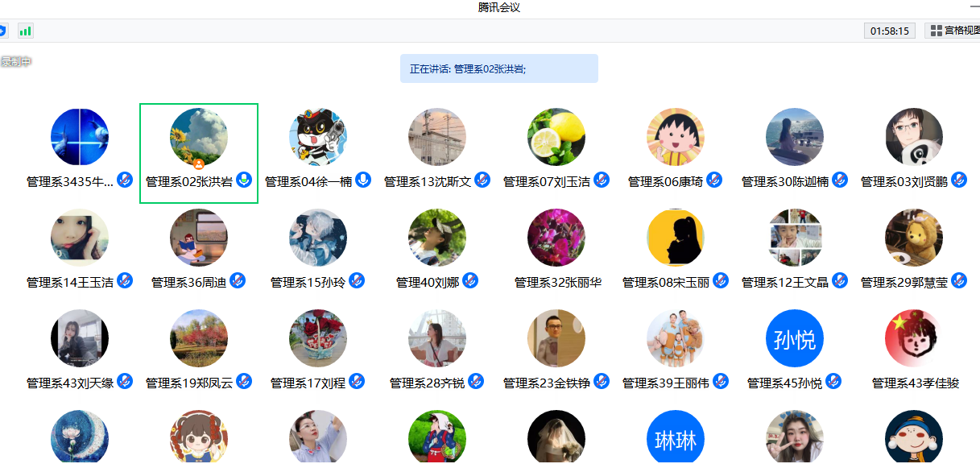
Task: Click the 01:58:15 meeting timer
Action: tap(890, 31)
